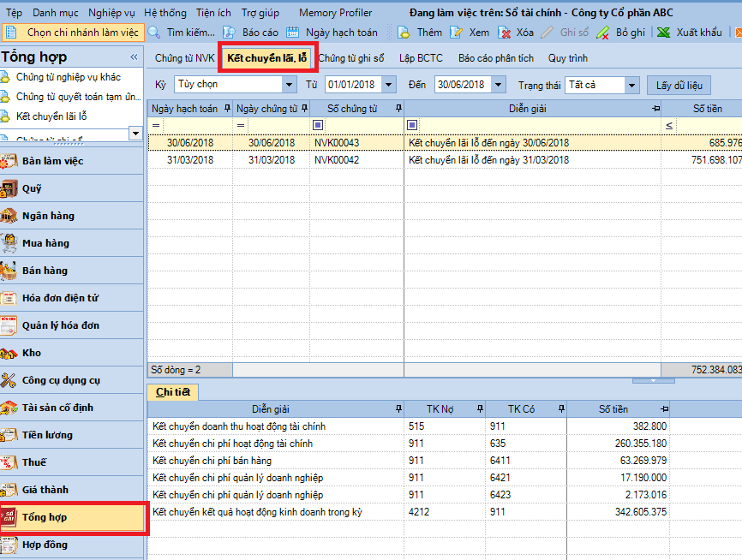Image resolution: width=742 pixels, height=560 pixels.
Task: Click the Lấy dữ liệu button
Action: point(679,86)
